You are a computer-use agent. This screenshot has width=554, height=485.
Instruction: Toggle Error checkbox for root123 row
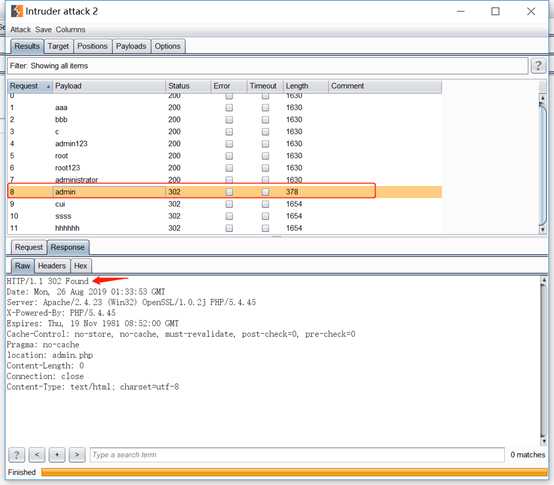click(x=229, y=168)
